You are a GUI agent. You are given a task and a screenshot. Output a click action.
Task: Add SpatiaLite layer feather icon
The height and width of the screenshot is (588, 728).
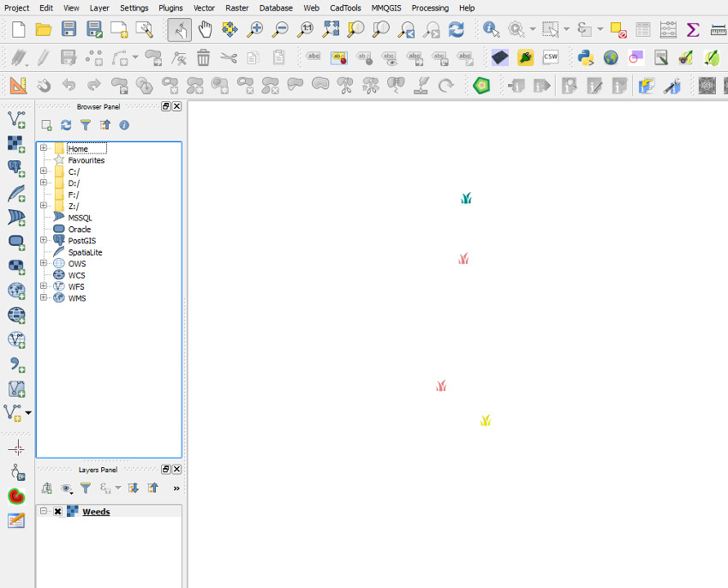[16, 193]
